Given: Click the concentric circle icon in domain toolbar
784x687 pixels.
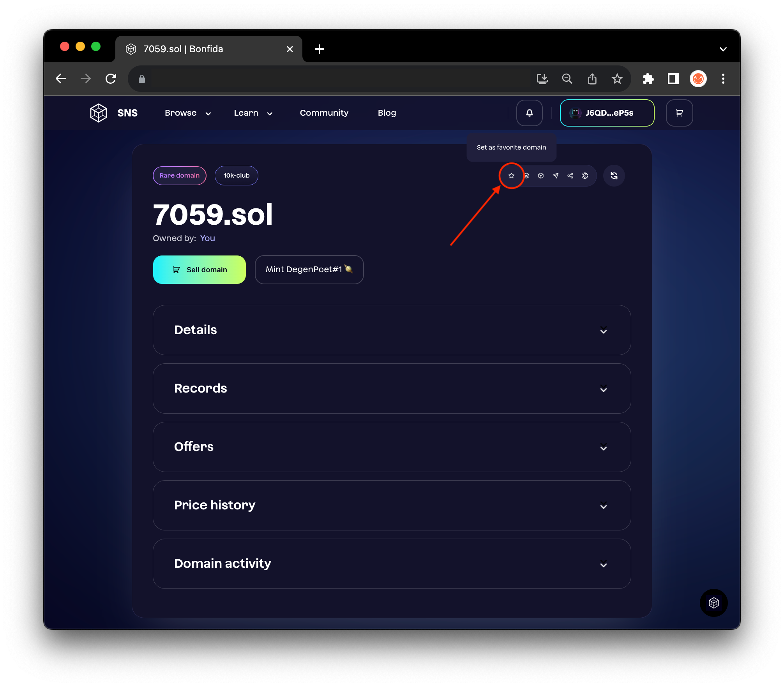Looking at the screenshot, I should (x=585, y=176).
